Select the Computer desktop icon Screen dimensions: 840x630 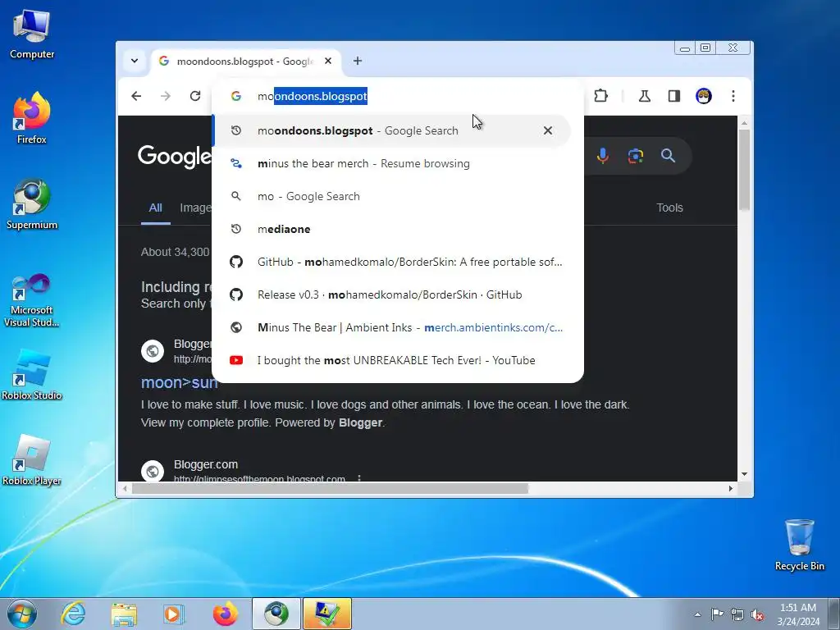point(32,34)
